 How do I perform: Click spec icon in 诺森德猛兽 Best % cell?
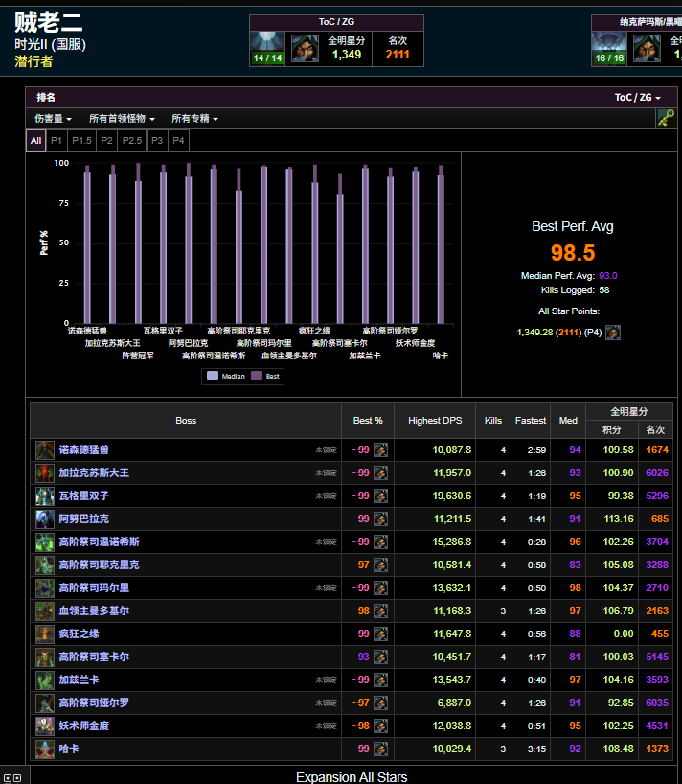click(x=380, y=450)
